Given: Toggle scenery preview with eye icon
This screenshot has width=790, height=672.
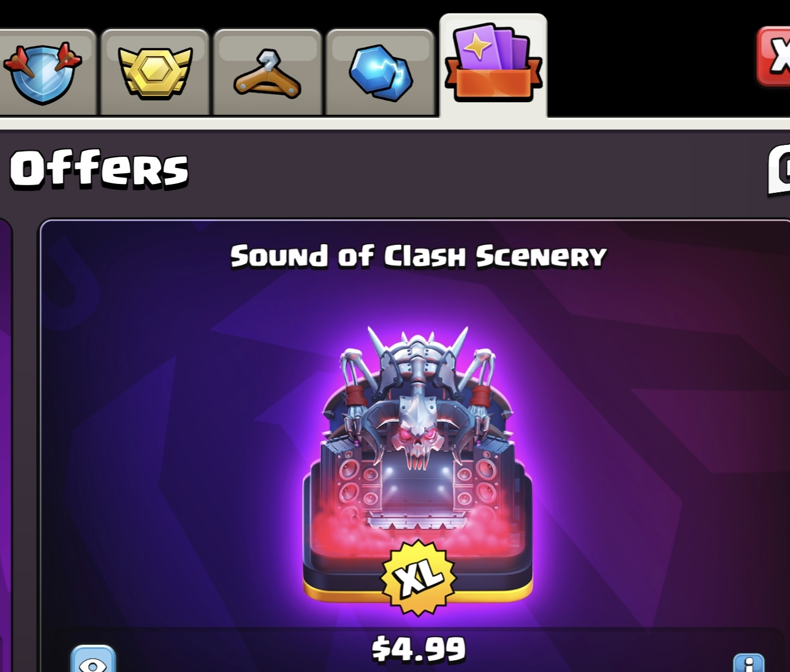Looking at the screenshot, I should pyautogui.click(x=93, y=660).
